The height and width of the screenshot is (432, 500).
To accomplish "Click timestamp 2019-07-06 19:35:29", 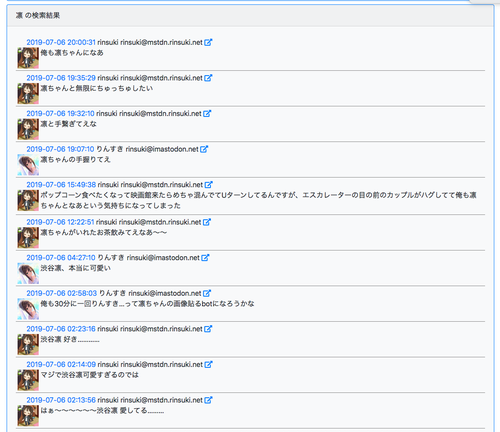I will point(61,78).
